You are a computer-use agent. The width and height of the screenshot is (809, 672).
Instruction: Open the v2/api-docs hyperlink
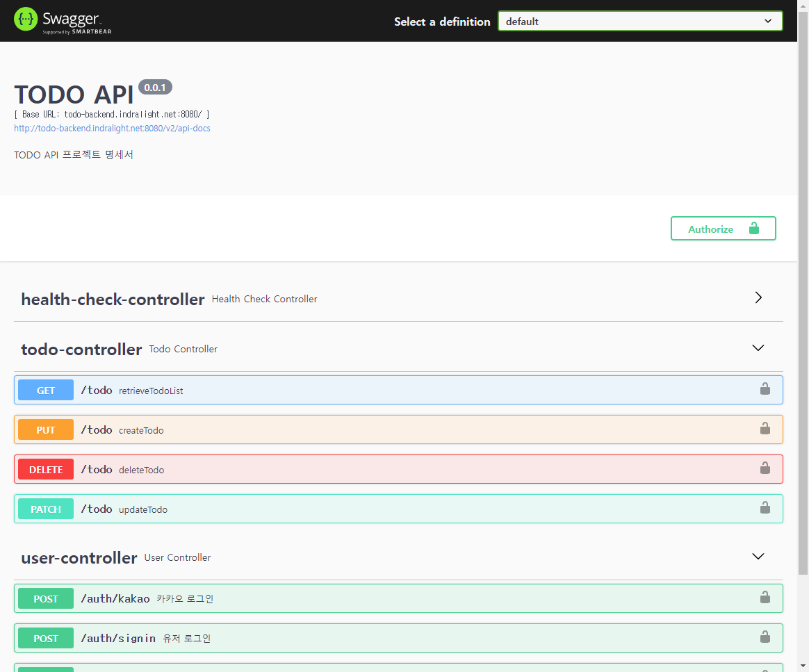tap(112, 128)
